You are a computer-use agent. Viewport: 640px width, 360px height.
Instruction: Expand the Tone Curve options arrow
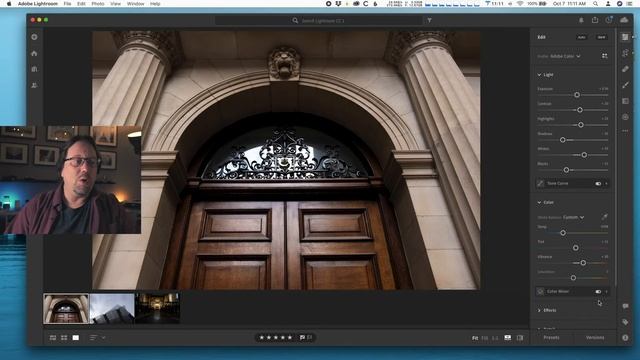[607, 184]
